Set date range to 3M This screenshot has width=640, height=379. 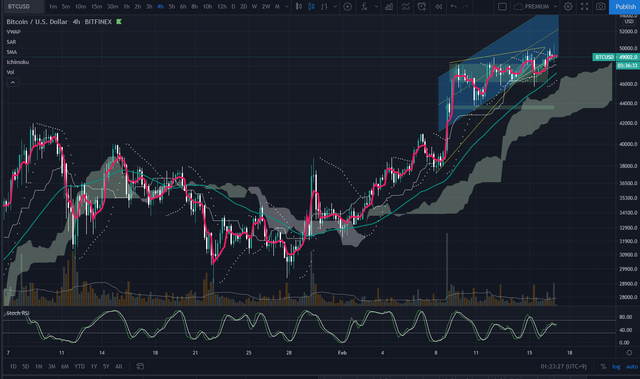click(x=52, y=366)
